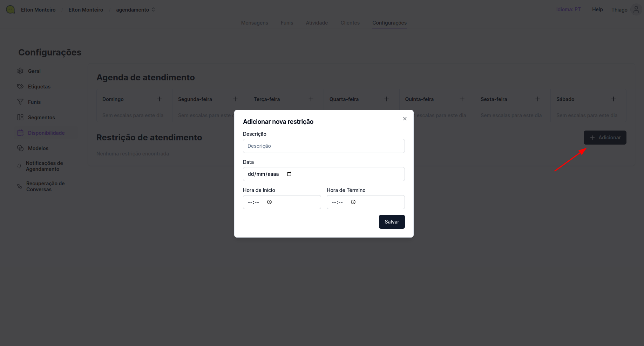Open the Idioma: PT language selector
The image size is (644, 346).
(568, 9)
